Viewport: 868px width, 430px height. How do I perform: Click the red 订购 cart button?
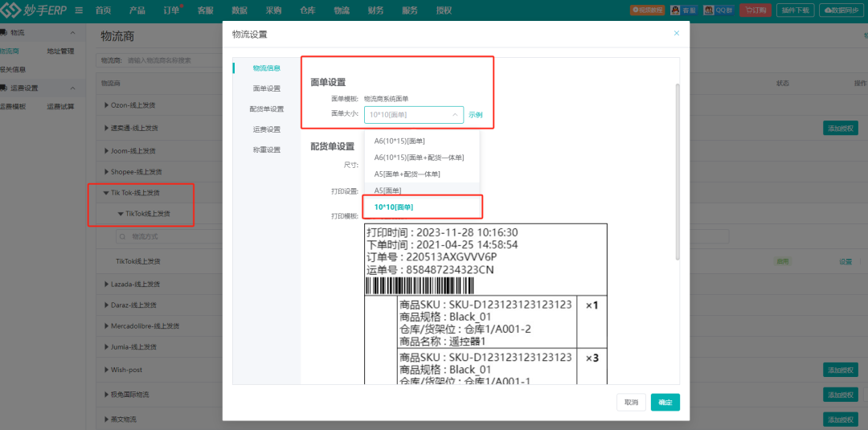point(755,10)
